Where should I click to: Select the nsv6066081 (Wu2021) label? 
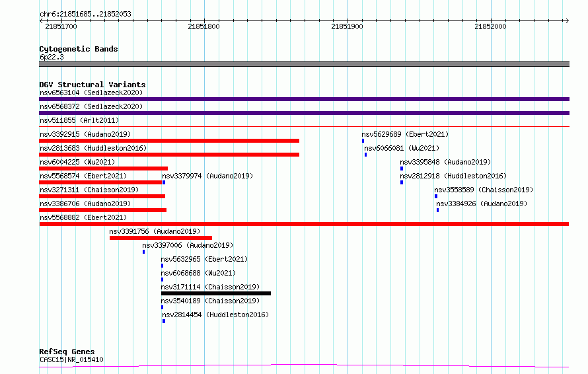[x=402, y=148]
